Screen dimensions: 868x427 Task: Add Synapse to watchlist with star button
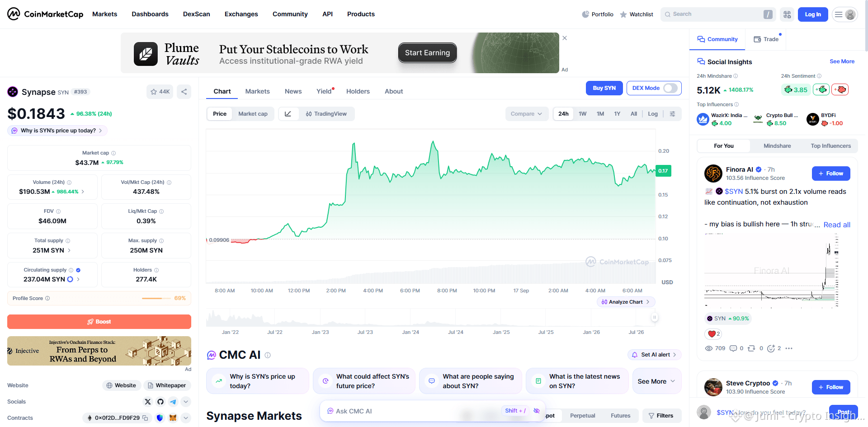[160, 92]
